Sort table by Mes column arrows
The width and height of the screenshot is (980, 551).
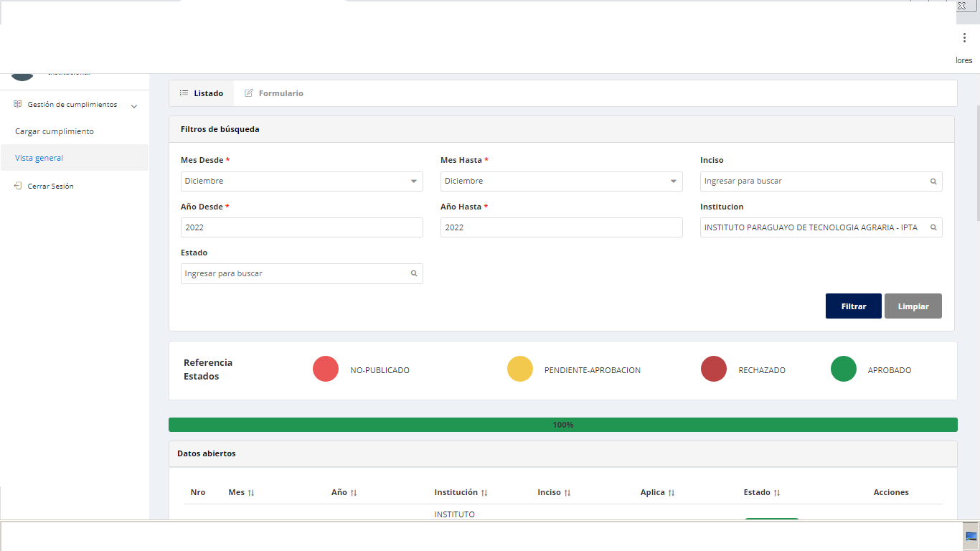[251, 493]
